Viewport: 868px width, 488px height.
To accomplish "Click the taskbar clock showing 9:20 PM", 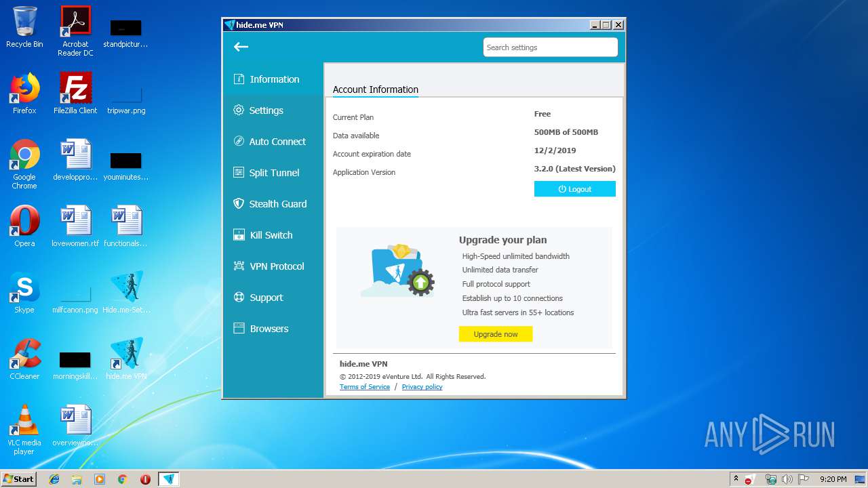I will pos(833,479).
